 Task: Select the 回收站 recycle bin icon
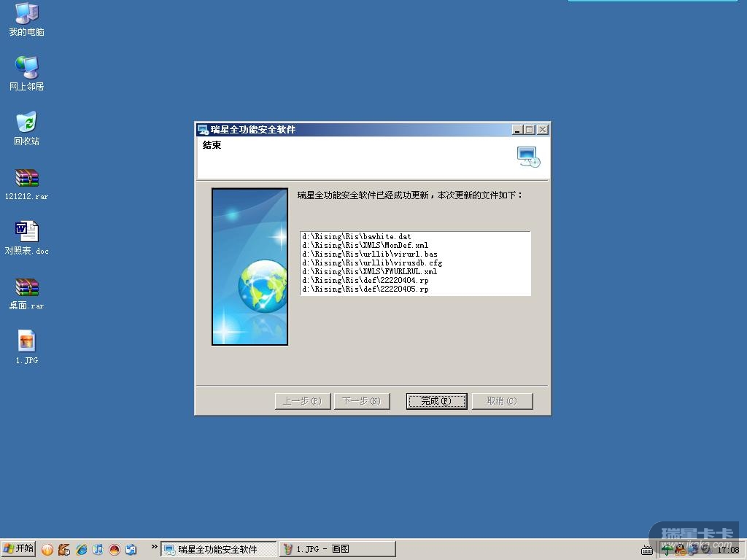tap(27, 128)
